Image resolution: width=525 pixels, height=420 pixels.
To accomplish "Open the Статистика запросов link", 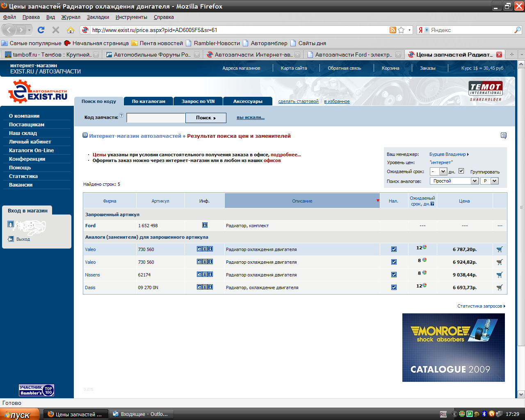I will click(x=481, y=306).
